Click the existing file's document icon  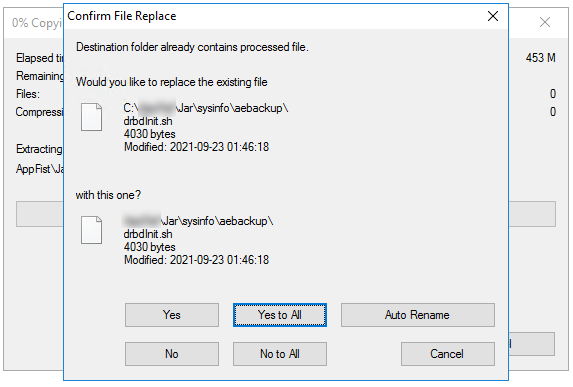point(91,117)
